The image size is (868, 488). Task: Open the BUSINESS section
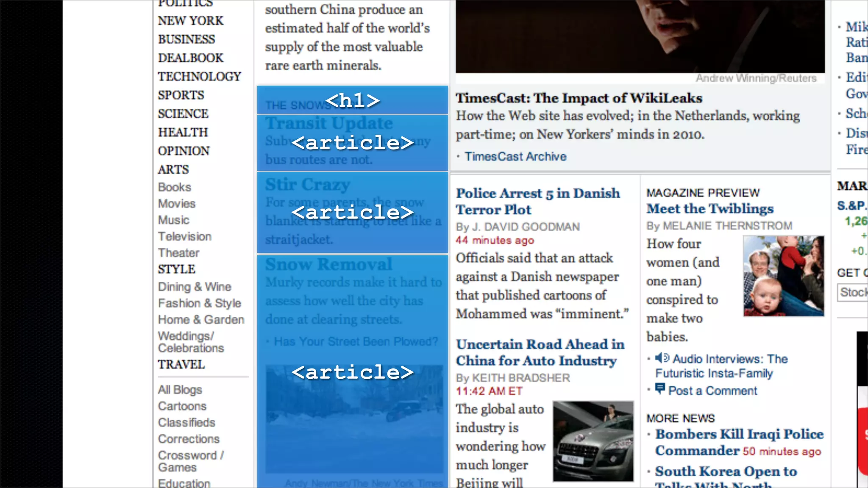tap(186, 39)
